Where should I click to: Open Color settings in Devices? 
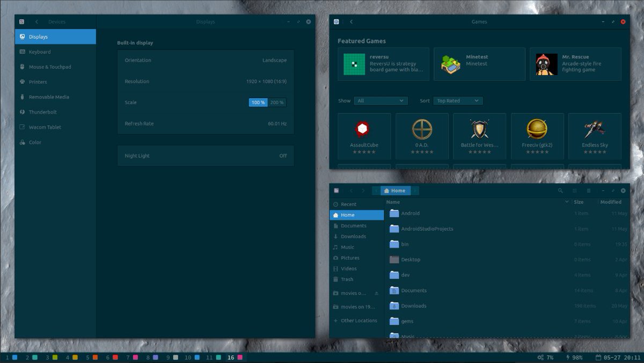coord(35,142)
